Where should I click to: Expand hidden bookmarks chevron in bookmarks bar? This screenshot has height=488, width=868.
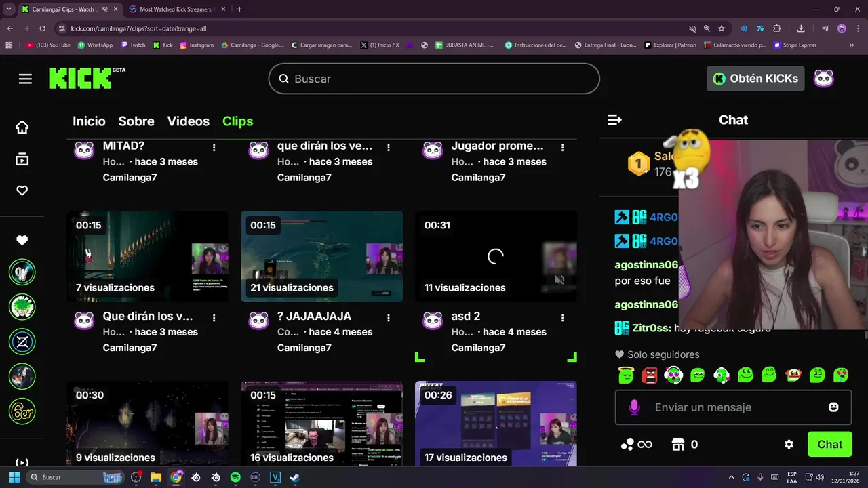(x=852, y=45)
